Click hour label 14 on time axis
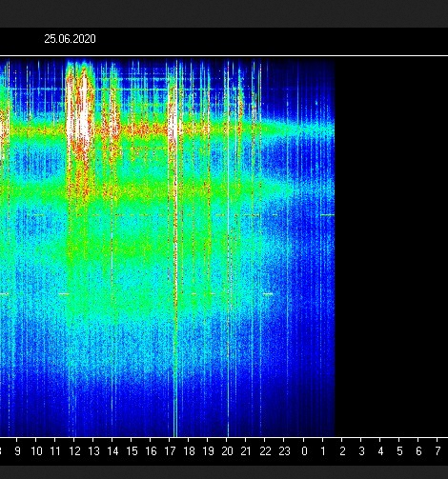448x479 pixels. (112, 450)
